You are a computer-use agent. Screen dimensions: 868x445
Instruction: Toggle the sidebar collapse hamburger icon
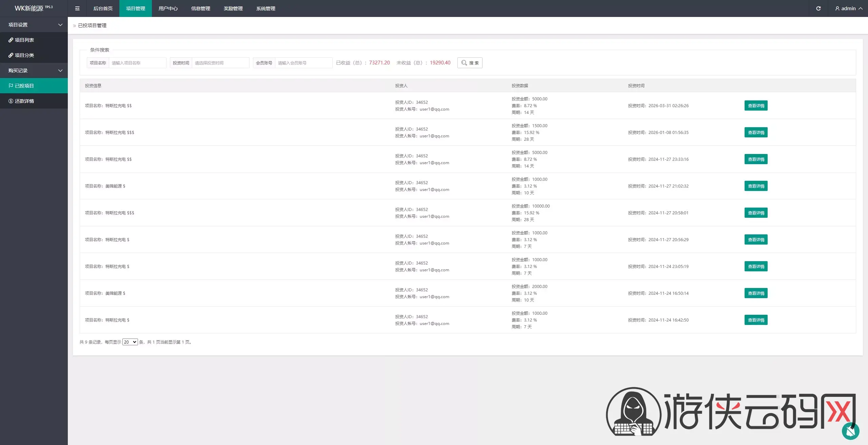click(x=77, y=8)
